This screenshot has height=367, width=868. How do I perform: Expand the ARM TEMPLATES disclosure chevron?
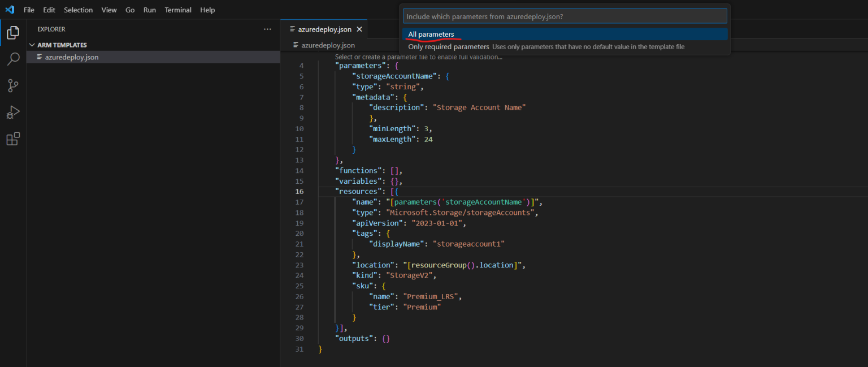[x=32, y=44]
